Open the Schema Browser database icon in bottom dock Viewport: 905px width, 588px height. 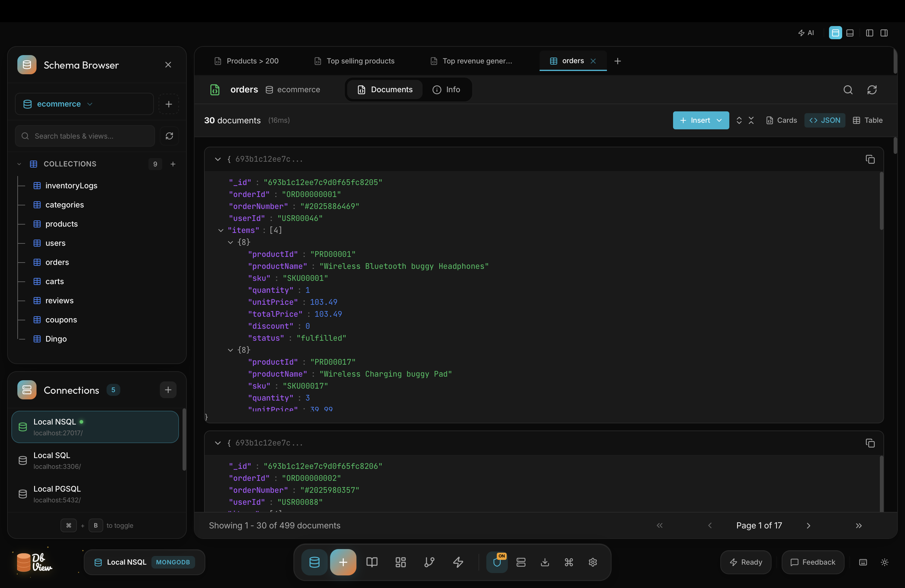(314, 562)
